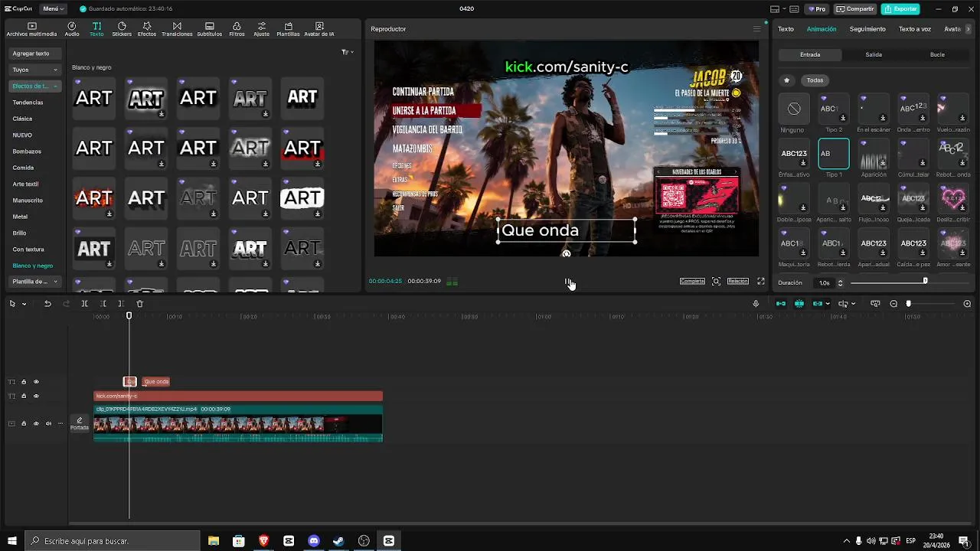Open the player focus-frame capture icon
This screenshot has height=551, width=980.
(716, 282)
